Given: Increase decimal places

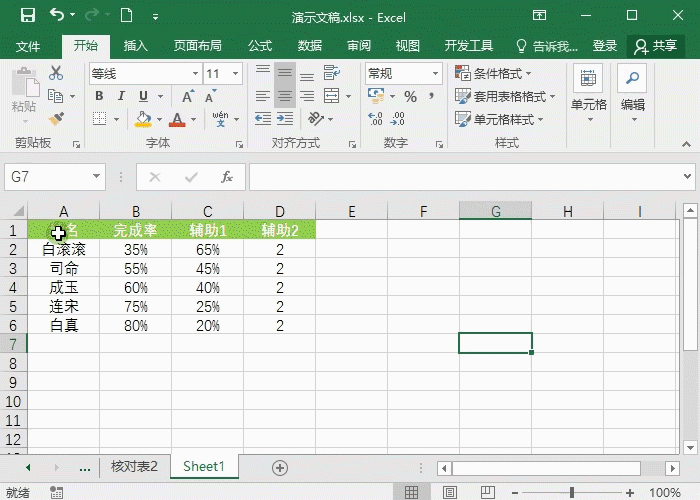Looking at the screenshot, I should click(375, 119).
